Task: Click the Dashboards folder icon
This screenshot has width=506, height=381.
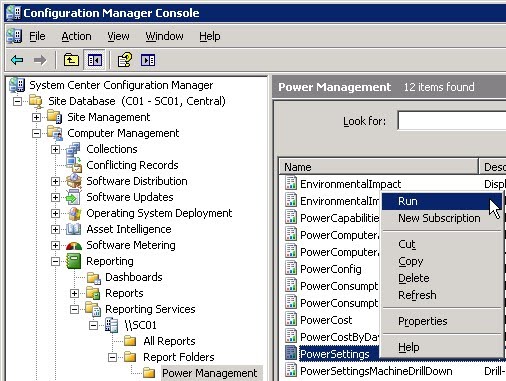Action: click(94, 277)
